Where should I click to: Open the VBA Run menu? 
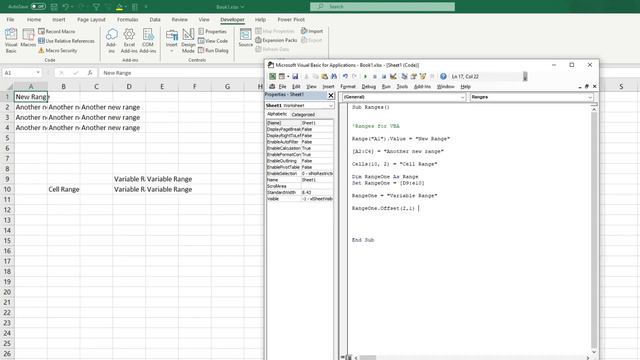click(x=386, y=87)
